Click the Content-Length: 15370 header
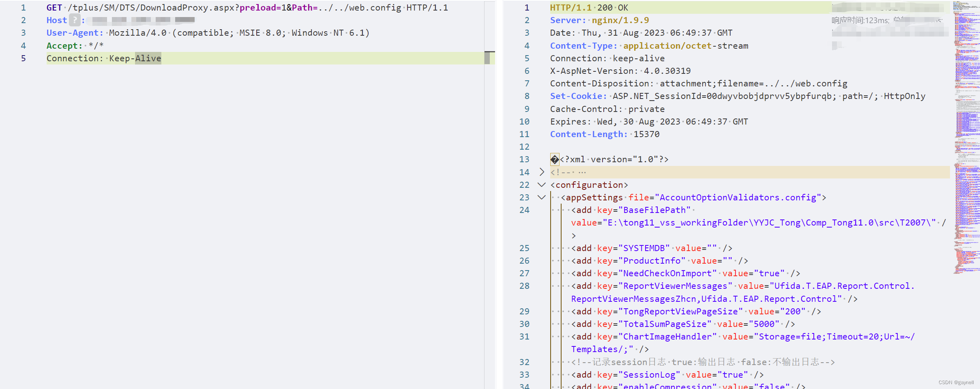This screenshot has height=389, width=980. (605, 134)
